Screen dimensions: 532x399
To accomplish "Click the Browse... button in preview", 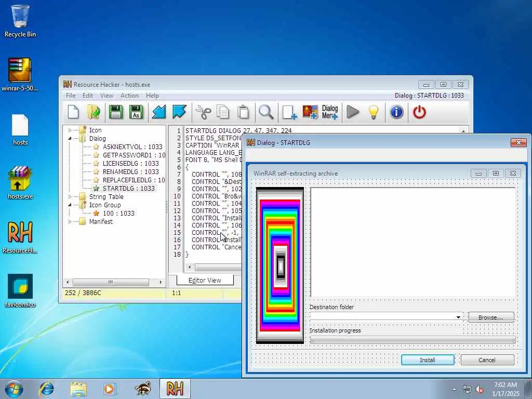I will coord(491,317).
